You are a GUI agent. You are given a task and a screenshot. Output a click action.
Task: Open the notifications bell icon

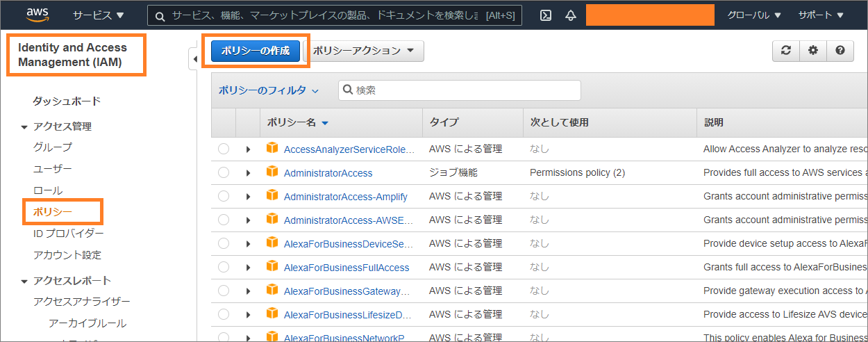coord(571,15)
